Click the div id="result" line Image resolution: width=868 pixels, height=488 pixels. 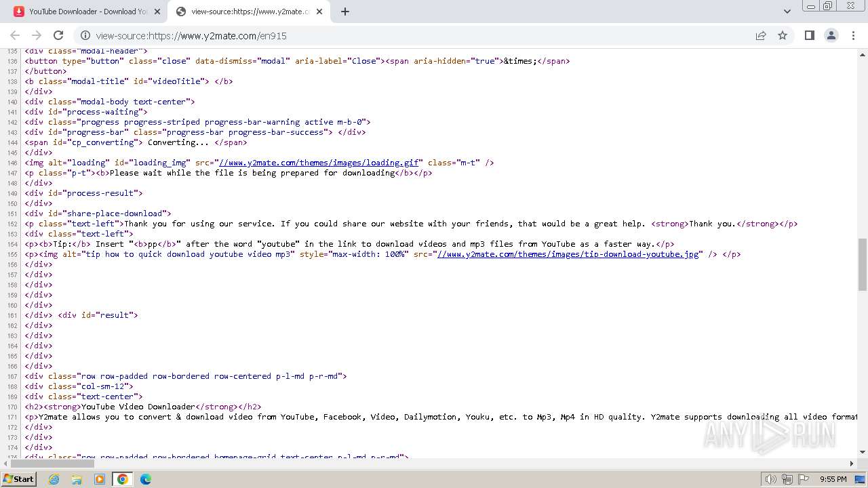tap(81, 315)
